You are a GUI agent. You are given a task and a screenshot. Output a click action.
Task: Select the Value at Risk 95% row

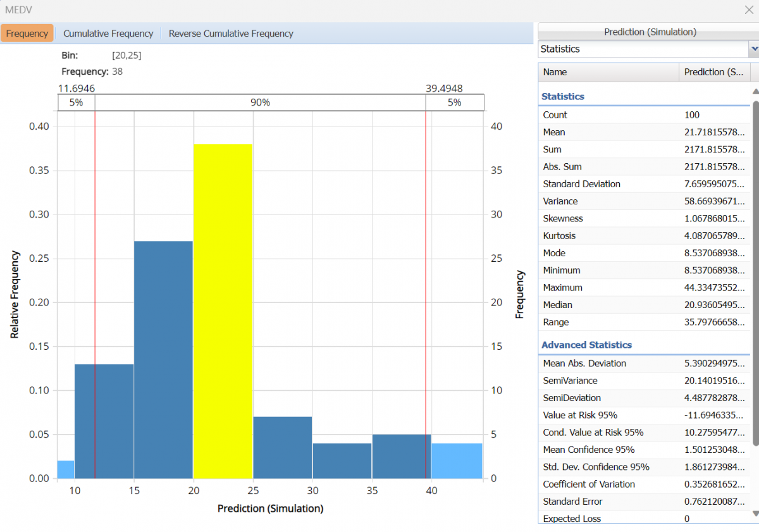point(644,415)
